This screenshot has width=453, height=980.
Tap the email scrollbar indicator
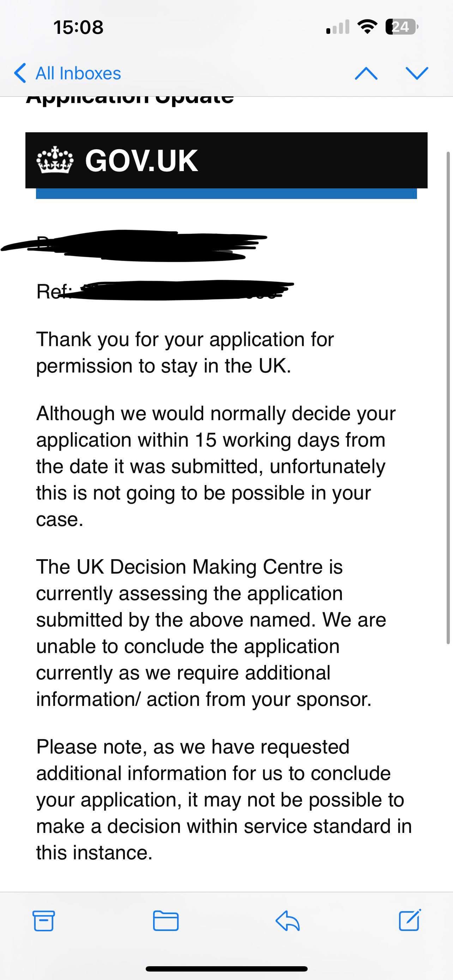448,398
